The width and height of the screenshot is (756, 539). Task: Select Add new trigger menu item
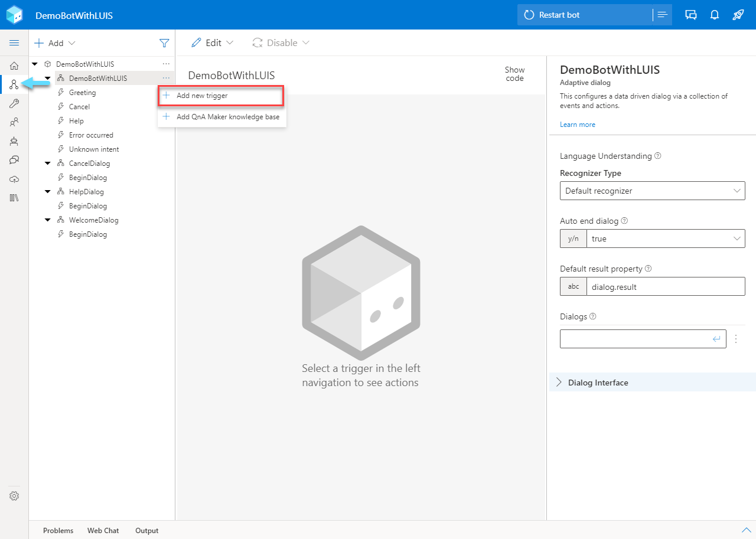pyautogui.click(x=221, y=96)
